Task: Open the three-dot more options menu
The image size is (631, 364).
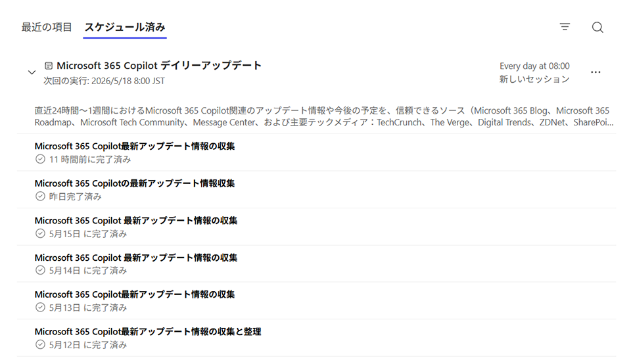Action: 596,72
